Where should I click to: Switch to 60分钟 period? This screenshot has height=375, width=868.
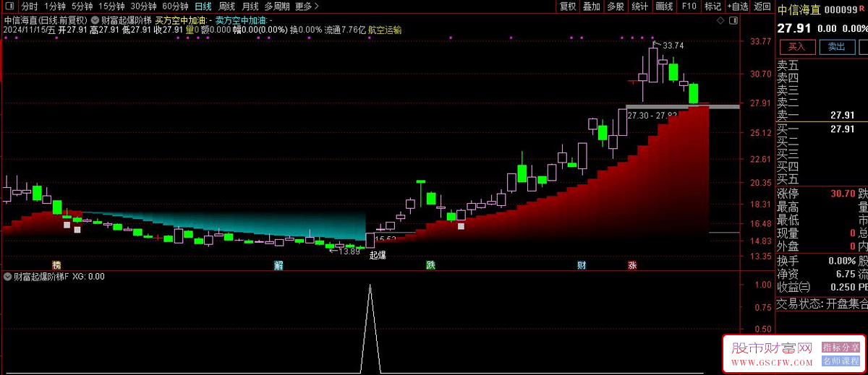pos(175,7)
